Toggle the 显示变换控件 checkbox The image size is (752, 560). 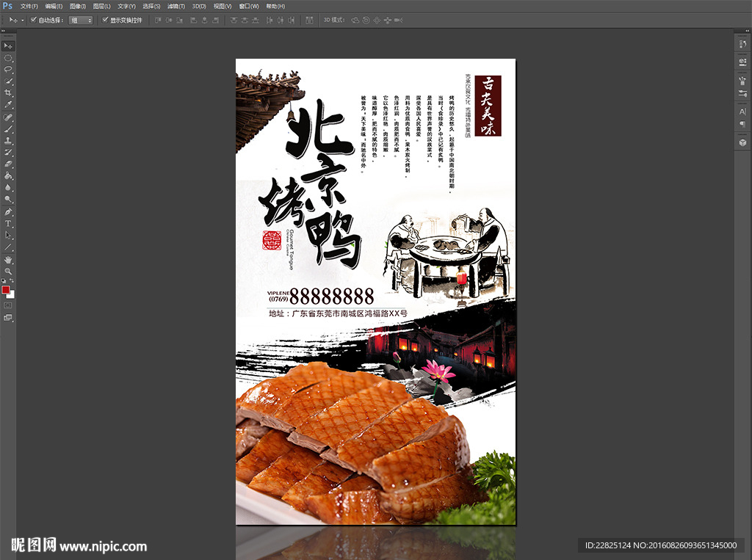click(x=106, y=20)
